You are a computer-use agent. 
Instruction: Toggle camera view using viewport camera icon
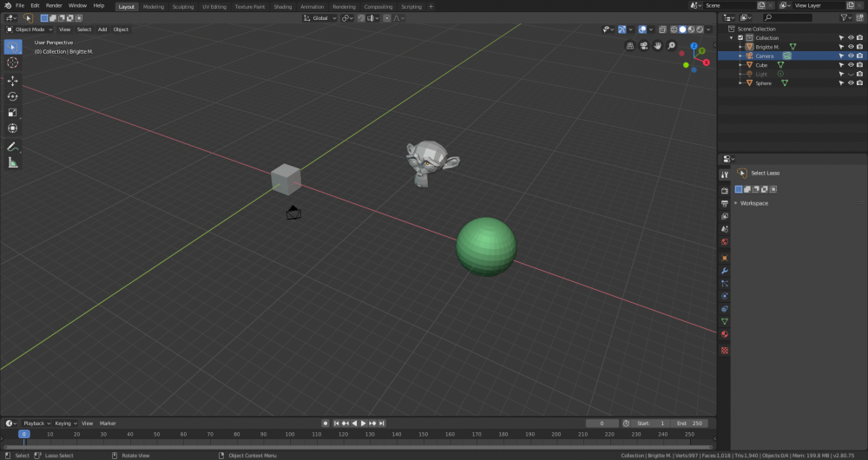click(x=644, y=46)
